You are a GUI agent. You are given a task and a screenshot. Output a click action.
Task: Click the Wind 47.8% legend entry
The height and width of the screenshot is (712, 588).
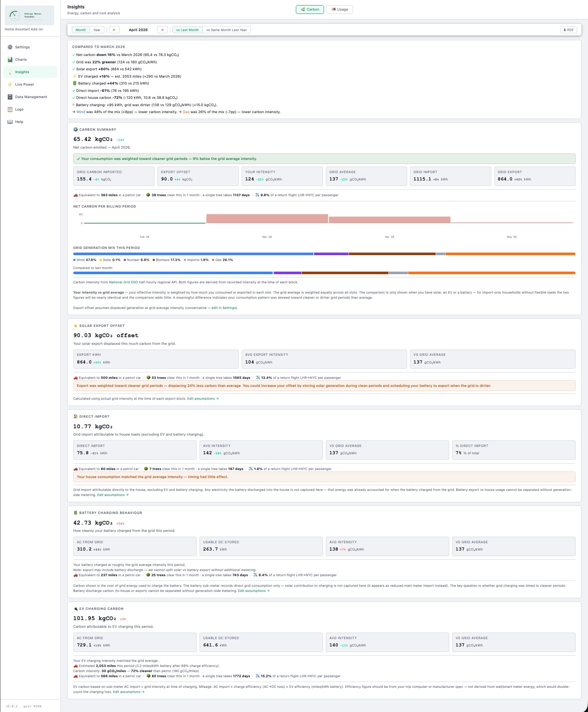[x=85, y=260]
